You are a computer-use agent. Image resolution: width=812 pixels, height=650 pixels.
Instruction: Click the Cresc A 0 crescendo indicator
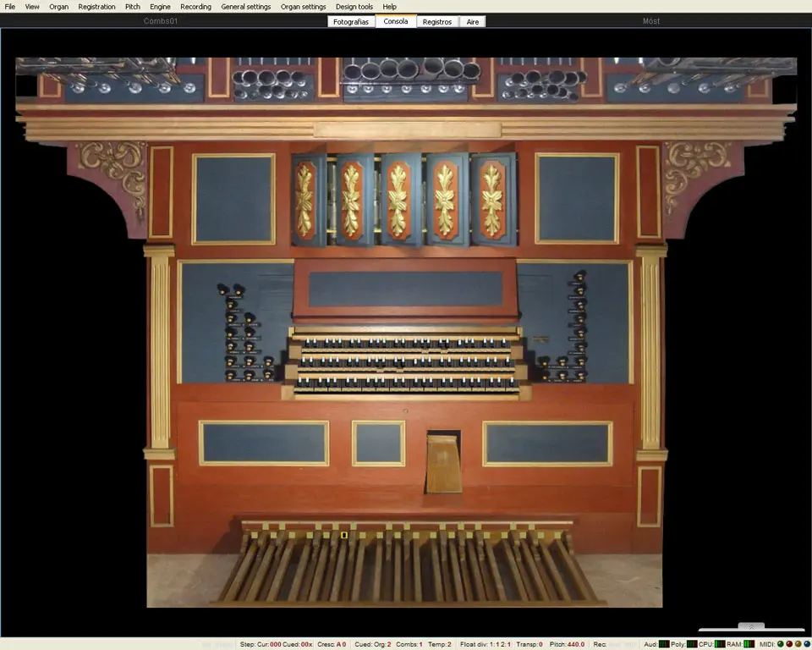coord(332,644)
